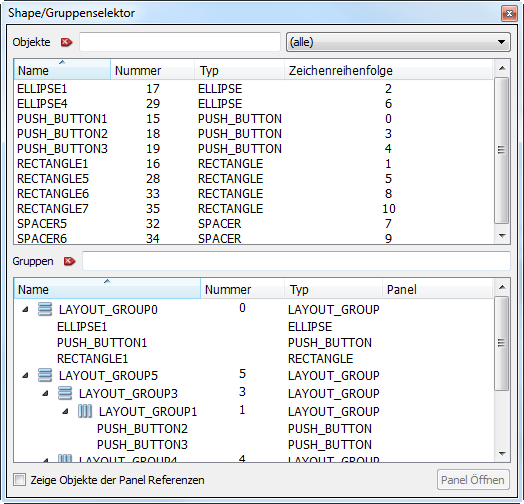Click the LAYOUT_GROUP5 layout icon
524x504 pixels.
coord(45,375)
